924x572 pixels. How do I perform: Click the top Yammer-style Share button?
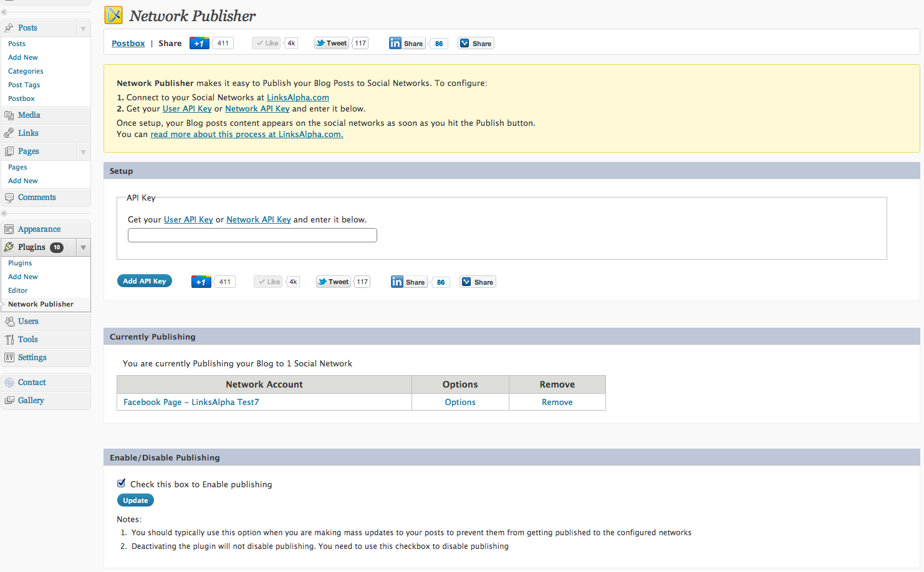point(476,43)
